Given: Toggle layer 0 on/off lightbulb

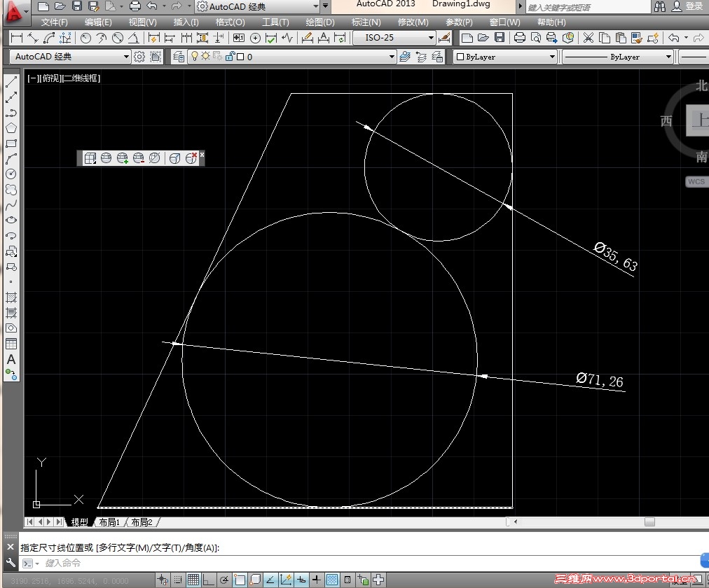Looking at the screenshot, I should (195, 56).
